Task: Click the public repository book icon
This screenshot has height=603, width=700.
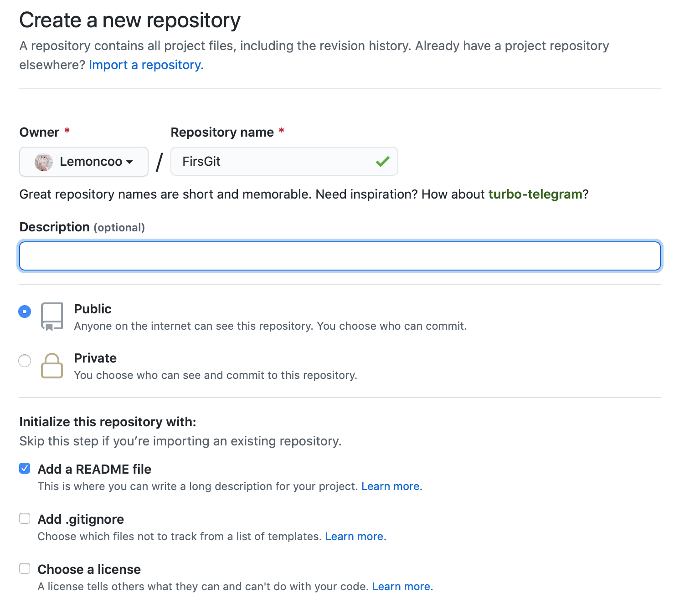Action: pos(52,316)
